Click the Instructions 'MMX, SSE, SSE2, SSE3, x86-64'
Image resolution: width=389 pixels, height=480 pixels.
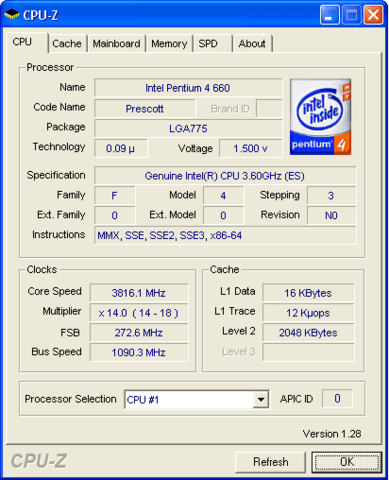click(225, 235)
